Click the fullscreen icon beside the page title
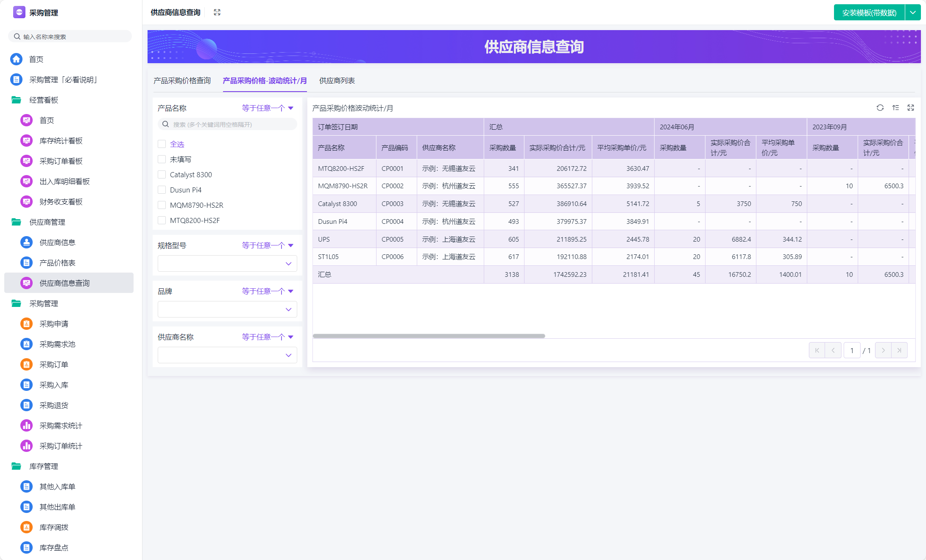This screenshot has height=560, width=926. click(217, 12)
